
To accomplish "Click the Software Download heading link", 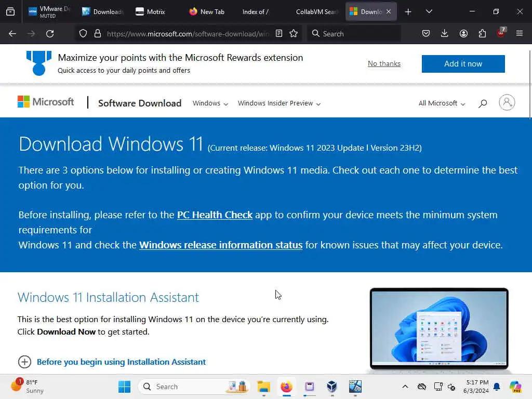I will coord(140,103).
